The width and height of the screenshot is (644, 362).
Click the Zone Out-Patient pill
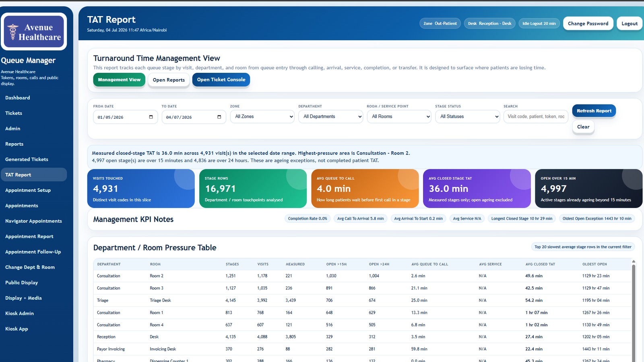click(x=440, y=23)
